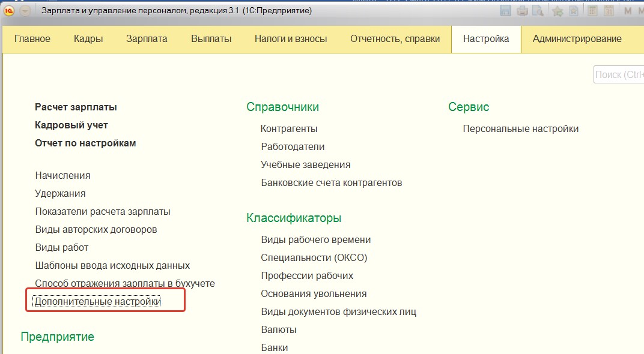This screenshot has width=644, height=354.
Task: Open Банковские счета контрагентов
Action: [x=332, y=183]
